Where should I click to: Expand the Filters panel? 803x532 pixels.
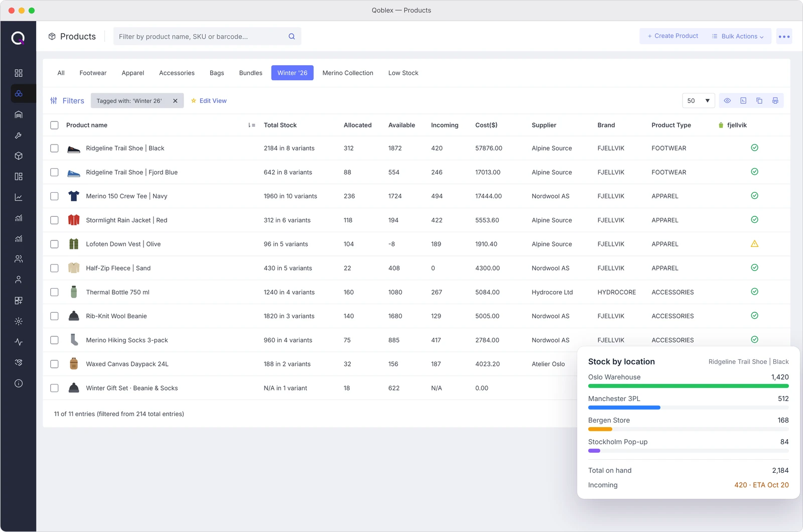(x=67, y=101)
